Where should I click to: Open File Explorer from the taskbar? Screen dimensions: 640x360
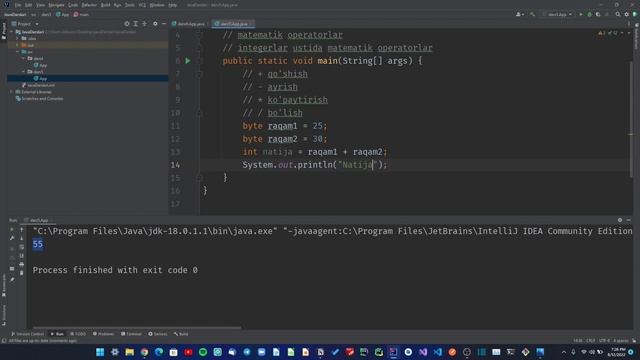[129, 352]
